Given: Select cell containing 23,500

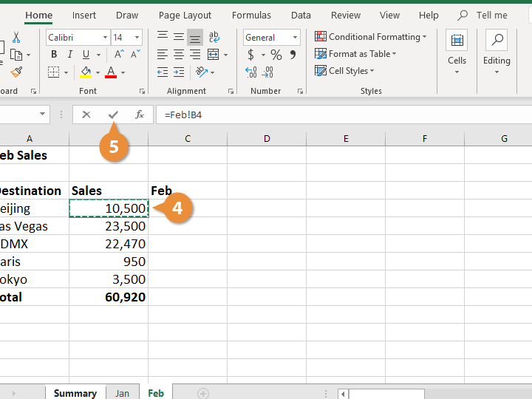Looking at the screenshot, I should [x=109, y=226].
